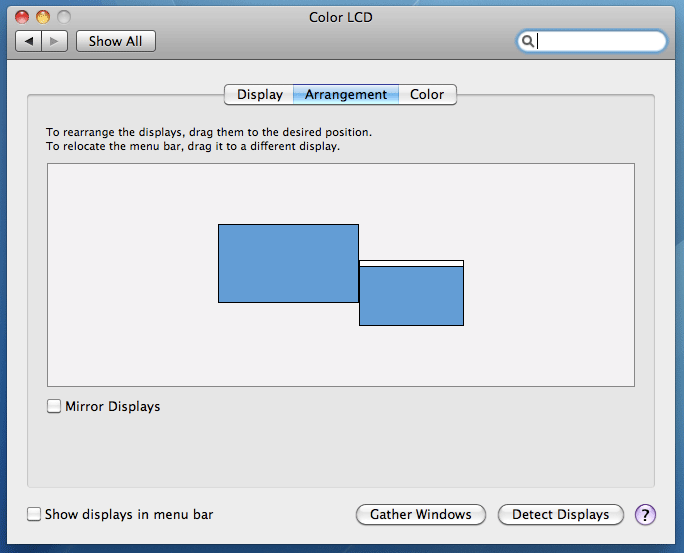684x553 pixels.
Task: Select the larger left display rectangle
Action: click(x=288, y=263)
